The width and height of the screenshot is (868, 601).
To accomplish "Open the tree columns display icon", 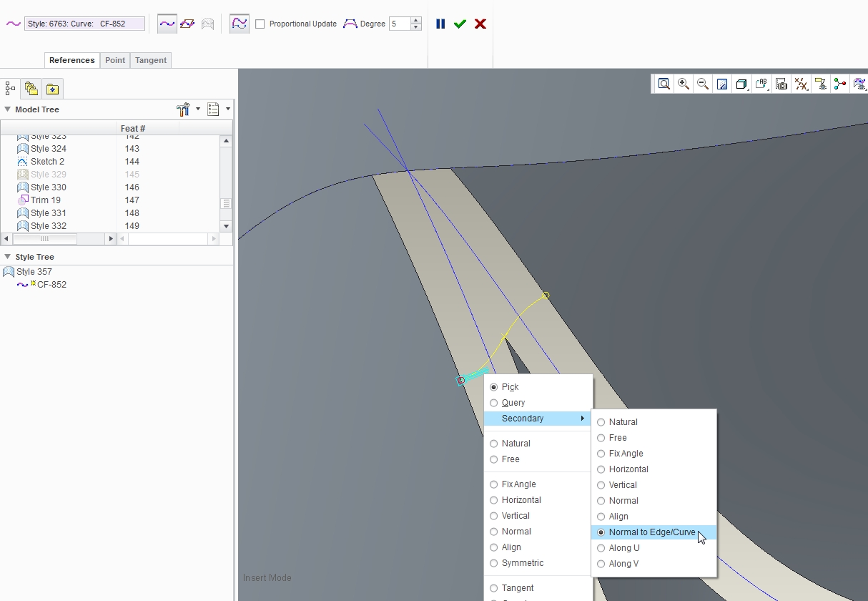I will click(213, 109).
